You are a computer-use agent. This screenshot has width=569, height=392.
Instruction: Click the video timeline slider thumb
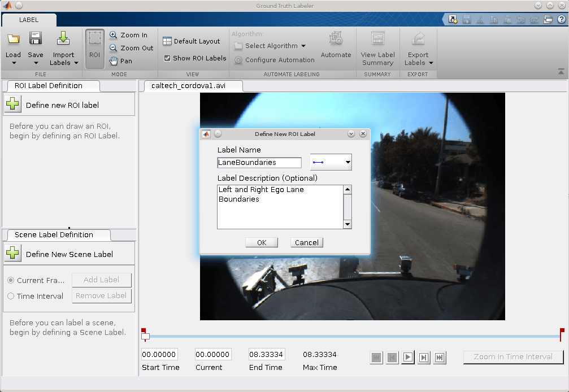(x=146, y=337)
